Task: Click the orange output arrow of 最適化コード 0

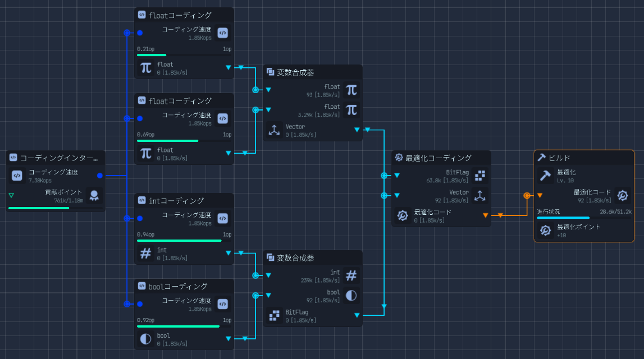Action: [x=486, y=215]
